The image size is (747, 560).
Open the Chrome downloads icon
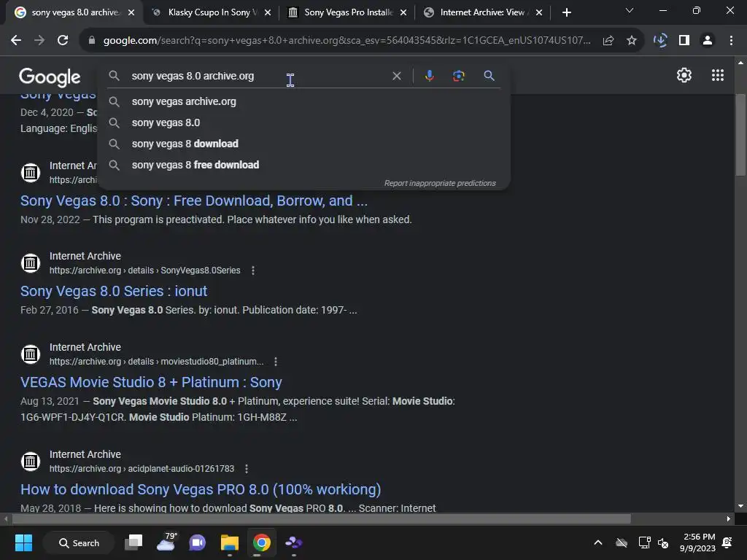[660, 41]
